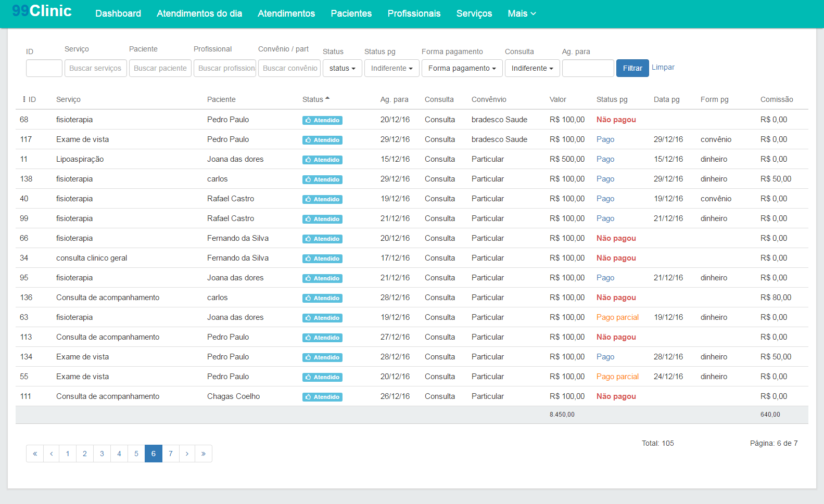This screenshot has height=504, width=824.
Task: Open the Consulta Indiferente dropdown
Action: click(532, 68)
